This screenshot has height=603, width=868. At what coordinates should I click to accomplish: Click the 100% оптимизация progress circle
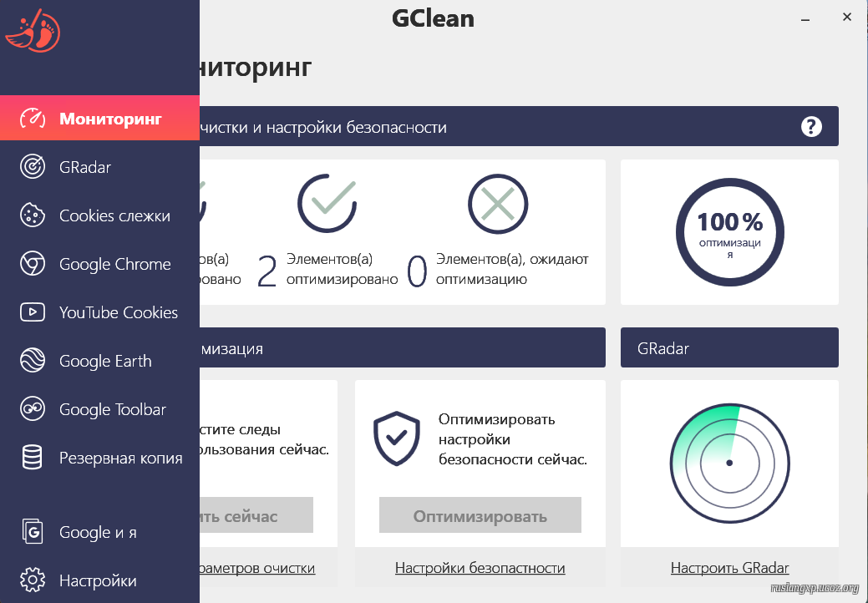click(729, 232)
